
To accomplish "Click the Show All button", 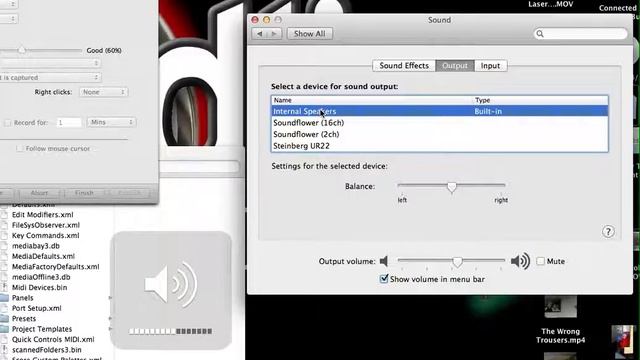I will (310, 34).
